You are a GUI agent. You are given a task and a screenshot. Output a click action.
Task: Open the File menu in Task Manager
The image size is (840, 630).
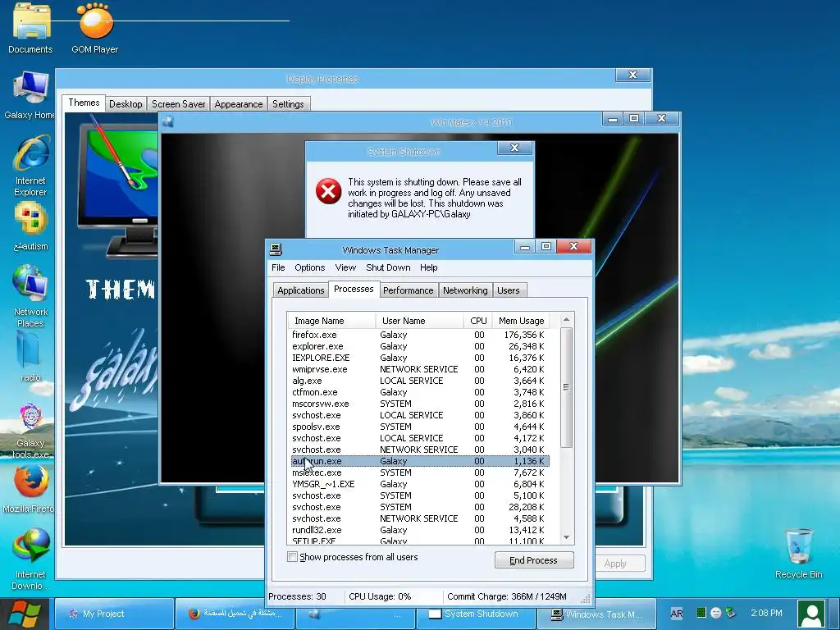[278, 267]
